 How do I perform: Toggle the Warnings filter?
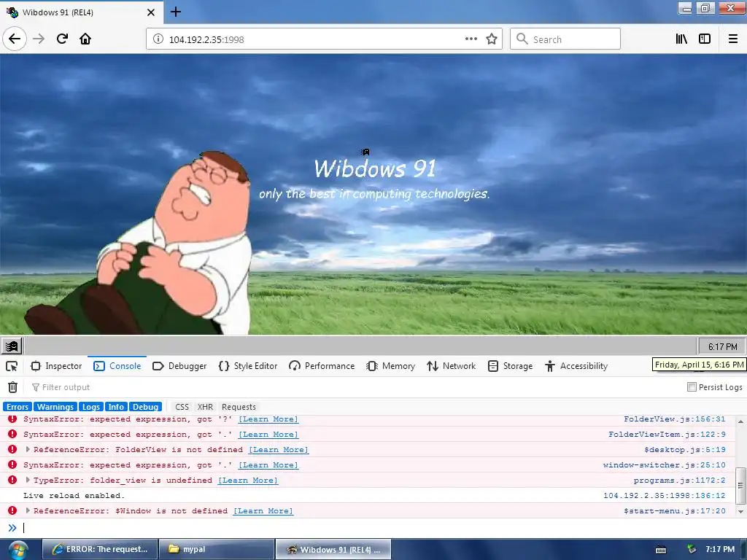(x=55, y=407)
